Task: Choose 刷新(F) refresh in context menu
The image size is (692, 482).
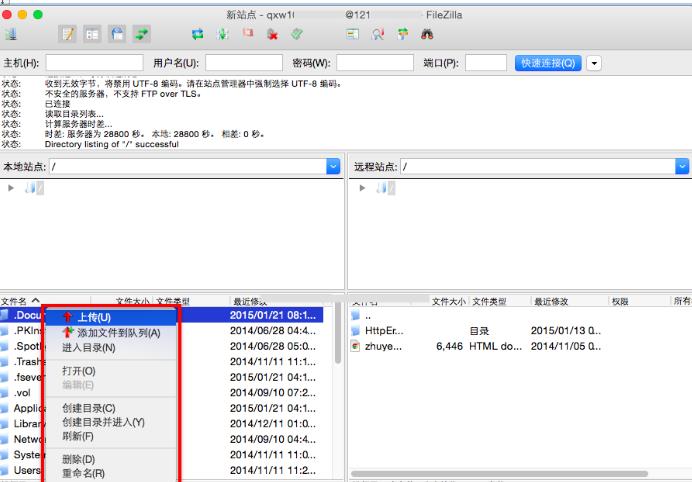Action: [111, 436]
